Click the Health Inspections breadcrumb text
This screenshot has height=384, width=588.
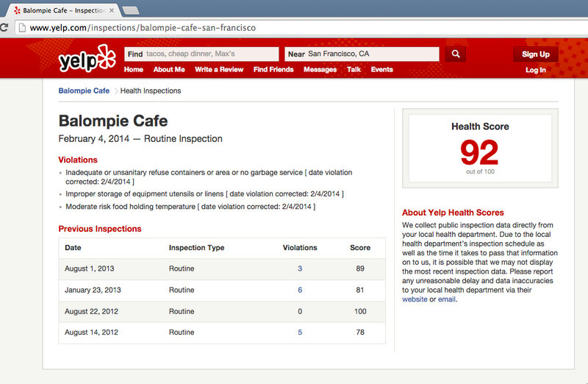[151, 90]
